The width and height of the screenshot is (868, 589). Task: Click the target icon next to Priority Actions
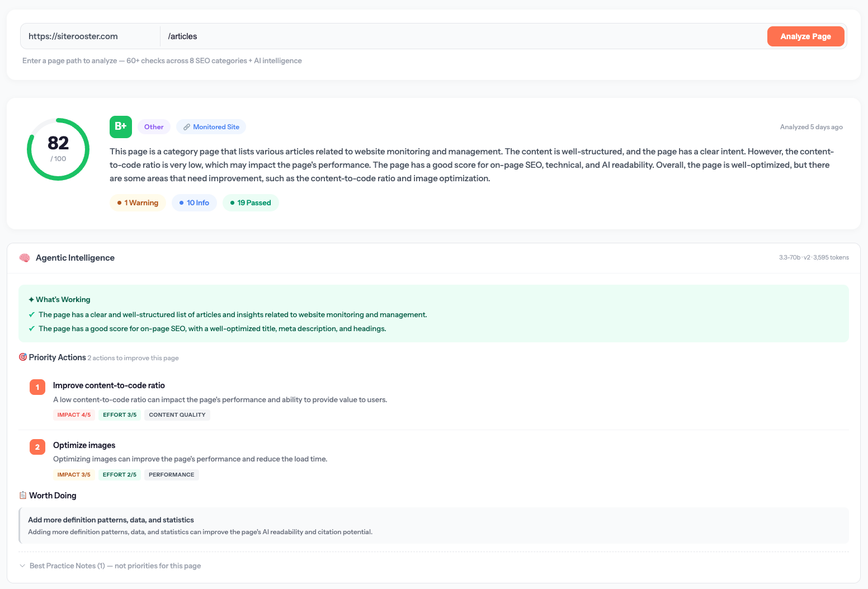pos(22,357)
